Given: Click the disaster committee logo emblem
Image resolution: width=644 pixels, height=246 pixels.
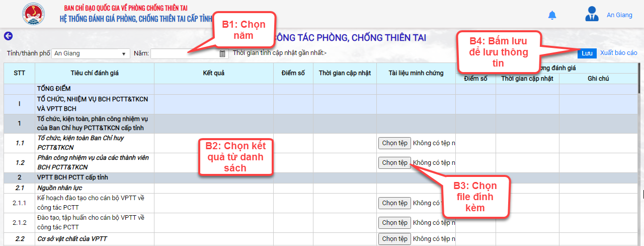Looking at the screenshot, I should click(x=34, y=14).
